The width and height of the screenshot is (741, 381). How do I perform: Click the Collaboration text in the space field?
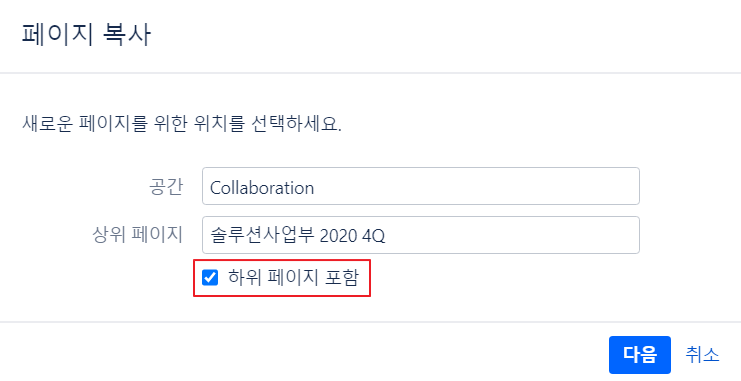tap(262, 188)
